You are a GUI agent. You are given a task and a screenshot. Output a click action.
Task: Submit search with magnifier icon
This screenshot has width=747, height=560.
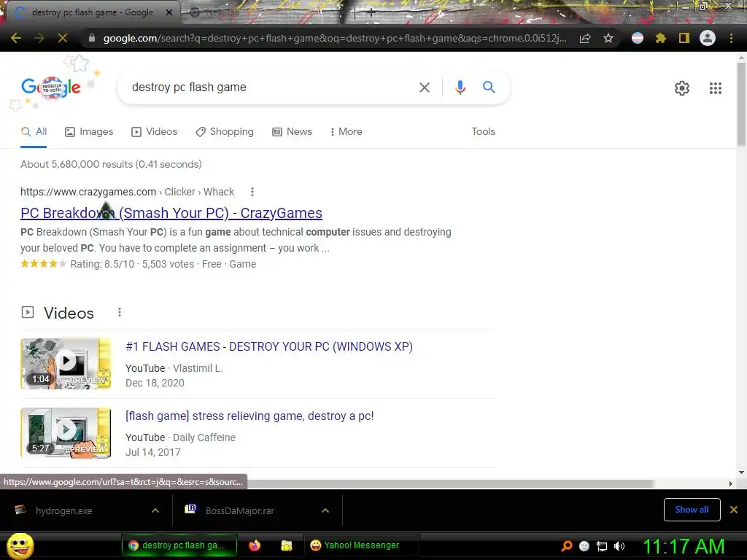[x=489, y=87]
